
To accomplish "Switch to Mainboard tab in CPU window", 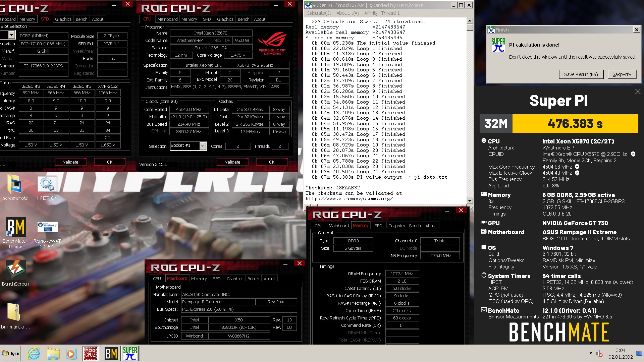I will point(167,19).
